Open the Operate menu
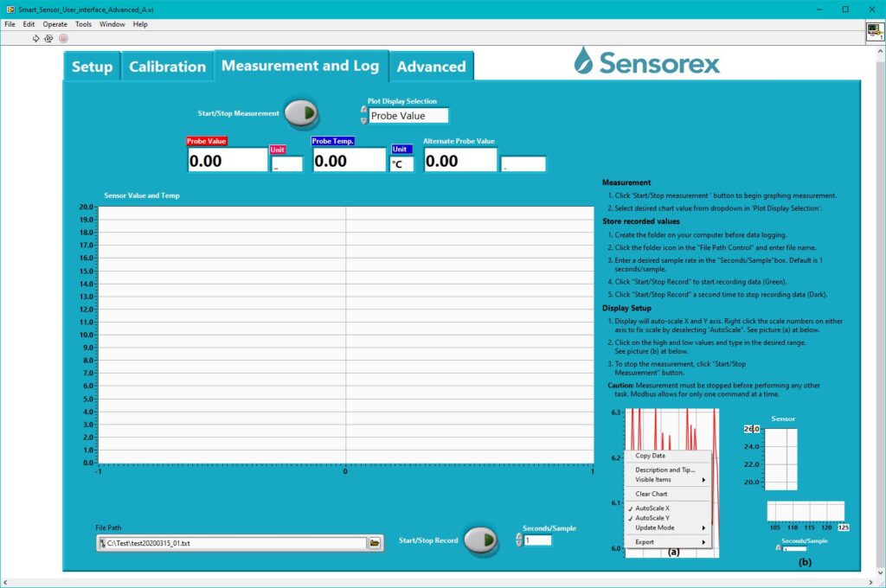Image resolution: width=886 pixels, height=588 pixels. [x=54, y=23]
